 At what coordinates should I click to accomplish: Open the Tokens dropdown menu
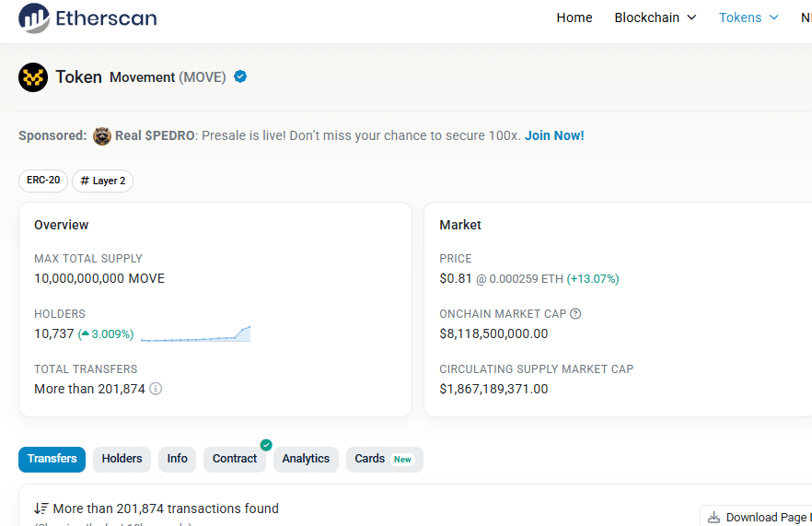click(x=748, y=18)
